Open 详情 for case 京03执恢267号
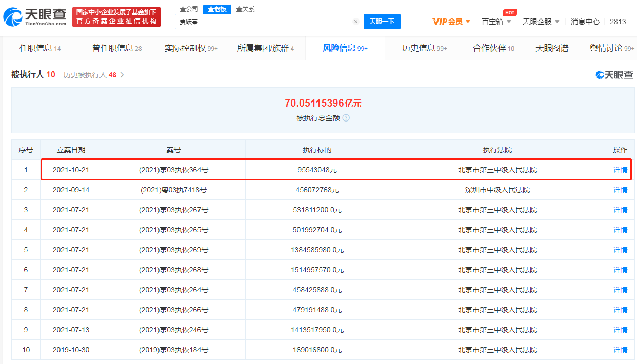 (x=621, y=210)
